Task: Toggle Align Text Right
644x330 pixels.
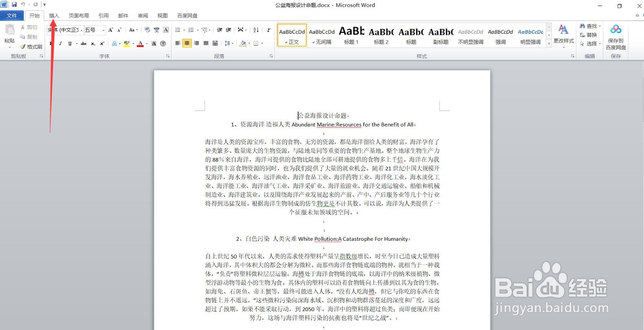Action: pyautogui.click(x=196, y=43)
